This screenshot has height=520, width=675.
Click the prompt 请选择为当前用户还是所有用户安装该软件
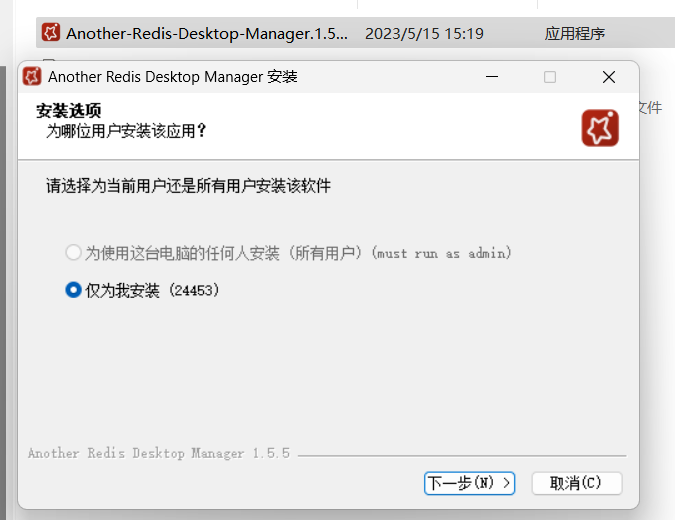(189, 186)
